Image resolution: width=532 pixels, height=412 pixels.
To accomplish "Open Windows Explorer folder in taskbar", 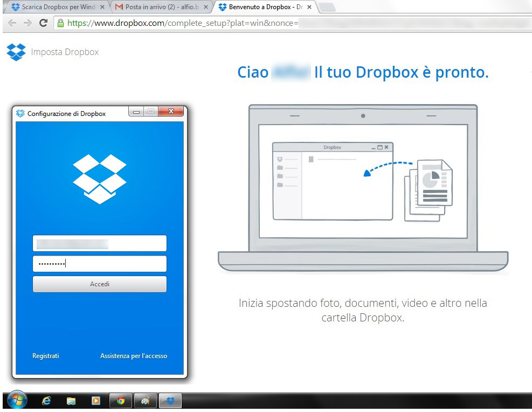I will click(71, 401).
